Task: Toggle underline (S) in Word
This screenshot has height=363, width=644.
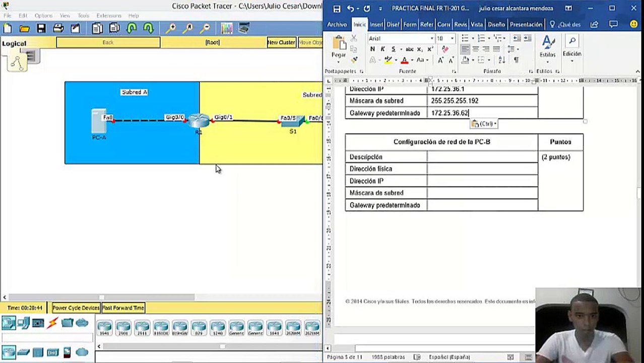Action: (x=395, y=49)
